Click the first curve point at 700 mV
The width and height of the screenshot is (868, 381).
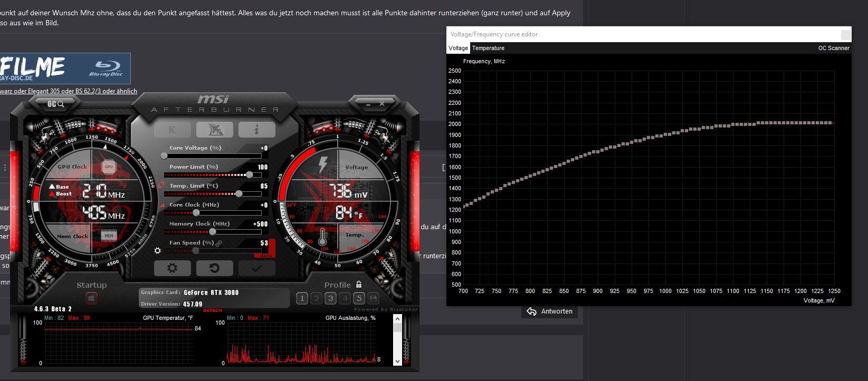[x=464, y=206]
